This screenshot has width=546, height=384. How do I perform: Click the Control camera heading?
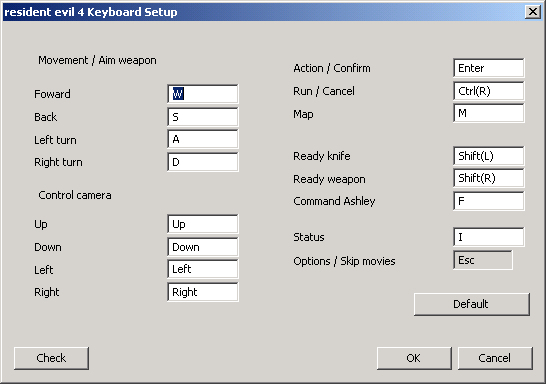coord(75,195)
